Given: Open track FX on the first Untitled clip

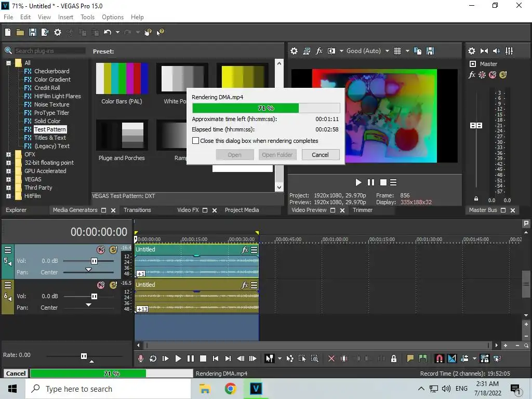Looking at the screenshot, I should [245, 250].
